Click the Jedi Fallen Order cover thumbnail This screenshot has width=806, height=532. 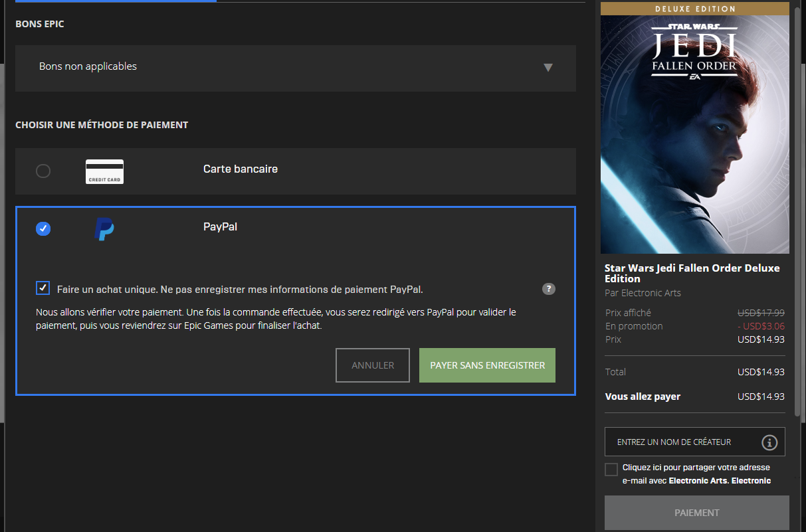coord(695,128)
